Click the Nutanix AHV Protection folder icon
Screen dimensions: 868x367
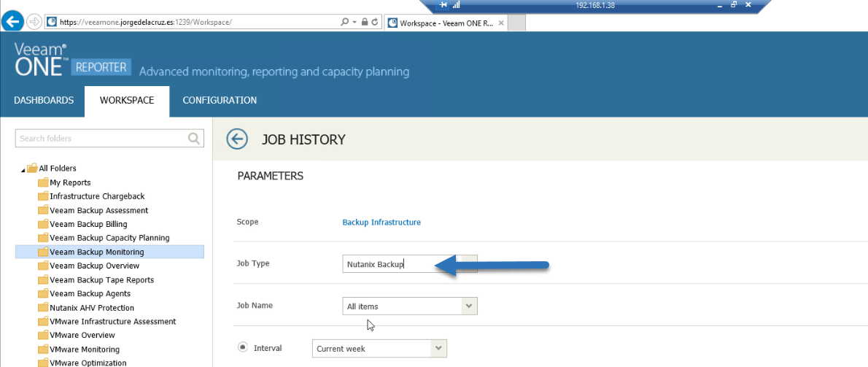43,308
